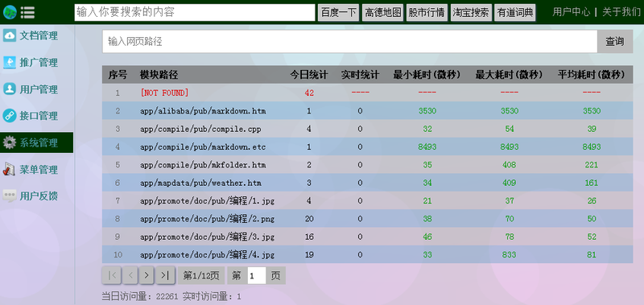
Task: Click max time 54 for compile.cpp row
Action: (510, 129)
